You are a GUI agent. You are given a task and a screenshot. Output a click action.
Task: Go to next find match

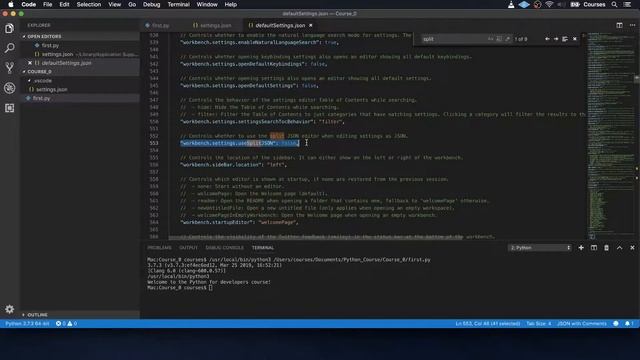point(556,39)
